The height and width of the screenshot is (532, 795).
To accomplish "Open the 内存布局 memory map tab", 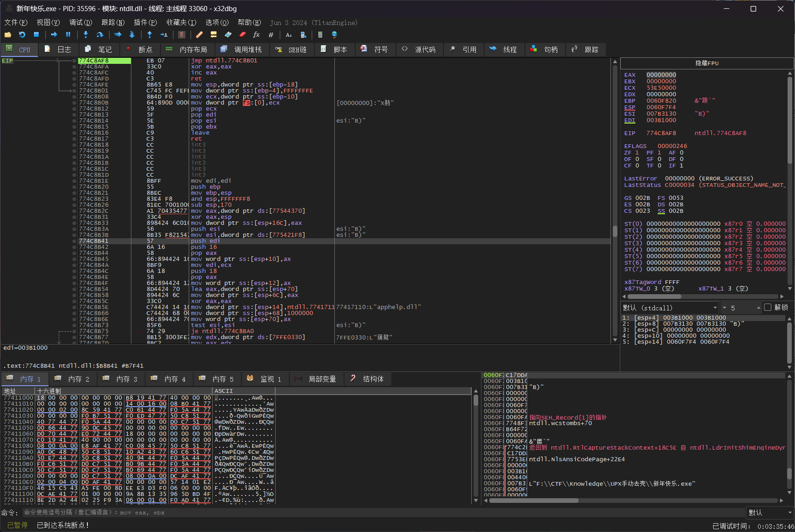I will point(187,49).
